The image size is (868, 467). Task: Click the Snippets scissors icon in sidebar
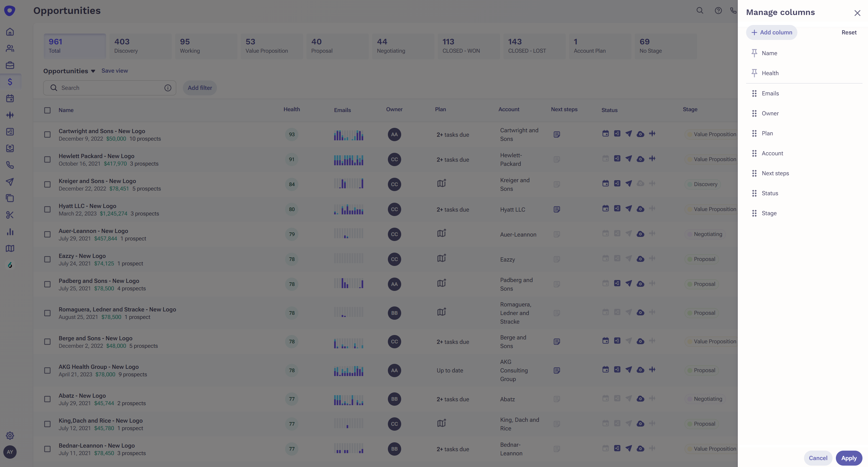coord(10,215)
